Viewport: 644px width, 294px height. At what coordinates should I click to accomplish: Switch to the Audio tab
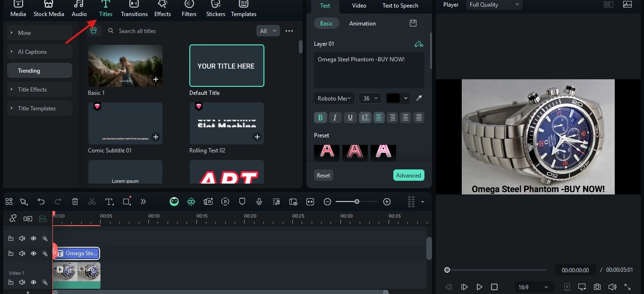click(x=79, y=9)
